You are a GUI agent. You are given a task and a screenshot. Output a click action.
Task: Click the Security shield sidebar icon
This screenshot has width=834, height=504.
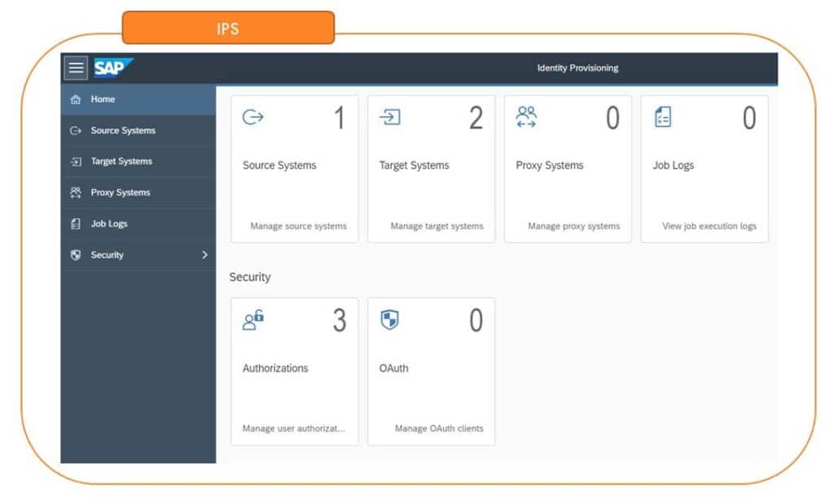(76, 255)
